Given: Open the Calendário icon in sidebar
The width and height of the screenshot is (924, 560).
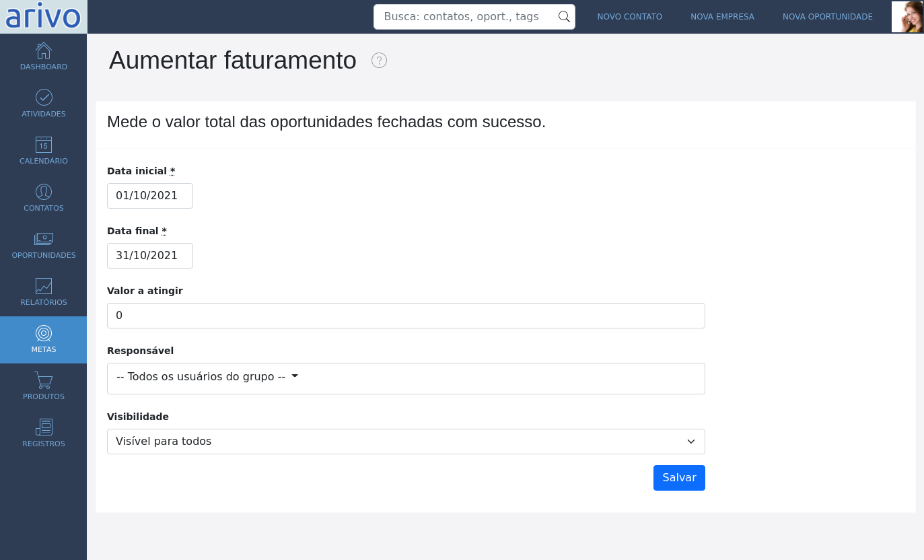Looking at the screenshot, I should 44,145.
